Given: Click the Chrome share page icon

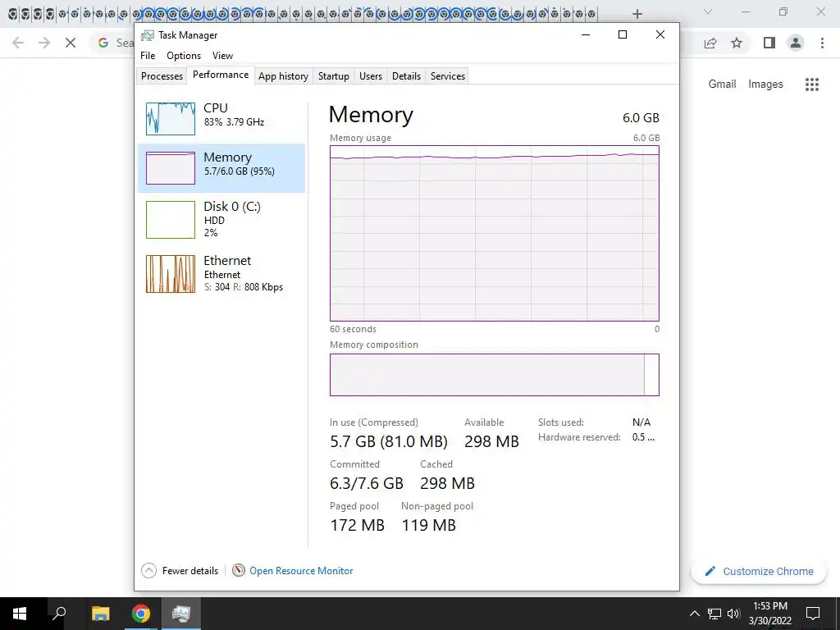Looking at the screenshot, I should point(710,43).
